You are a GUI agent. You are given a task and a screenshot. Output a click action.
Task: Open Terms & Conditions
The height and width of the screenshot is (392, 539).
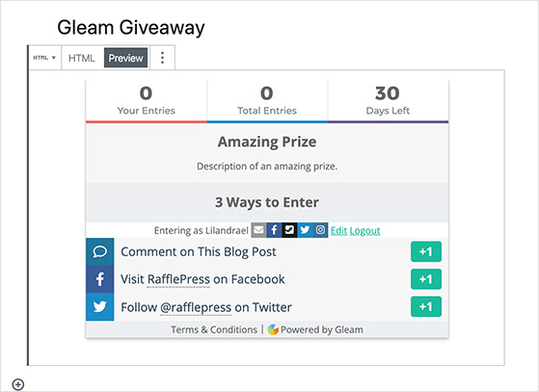click(x=214, y=329)
